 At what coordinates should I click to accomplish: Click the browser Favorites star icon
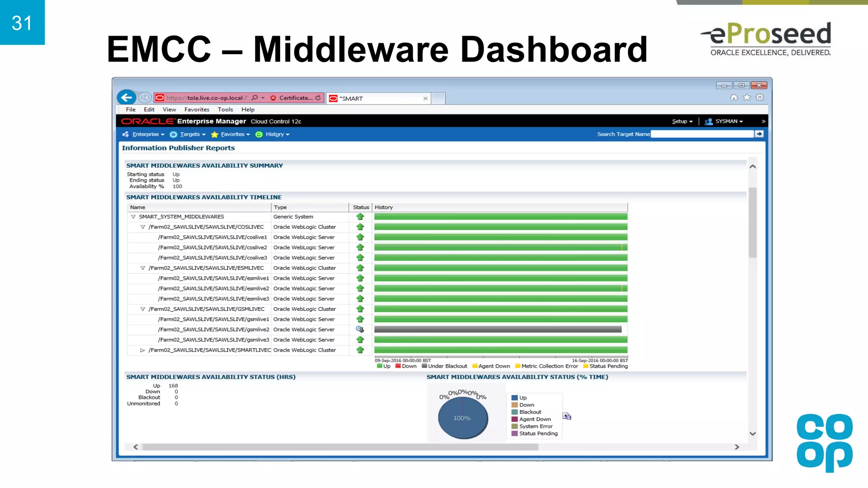(x=747, y=98)
